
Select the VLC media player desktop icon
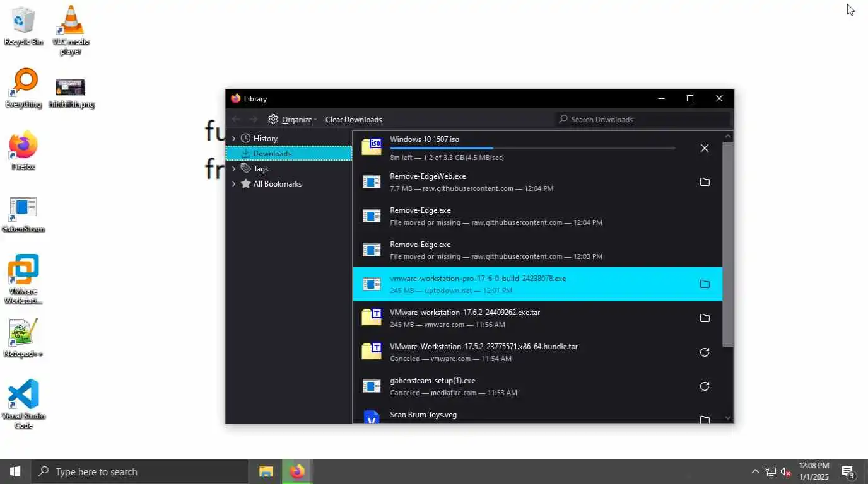click(x=71, y=30)
